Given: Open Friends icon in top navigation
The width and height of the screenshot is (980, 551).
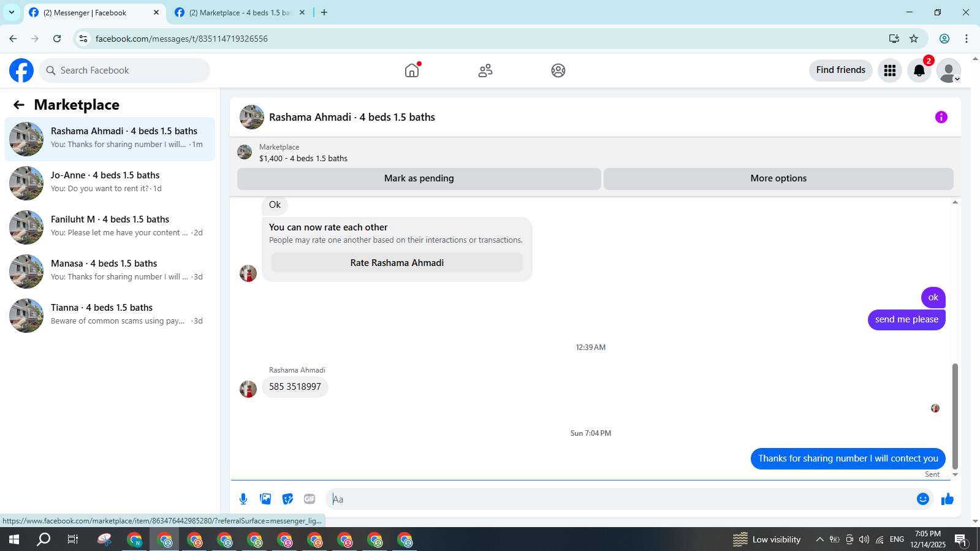Looking at the screenshot, I should pos(485,70).
